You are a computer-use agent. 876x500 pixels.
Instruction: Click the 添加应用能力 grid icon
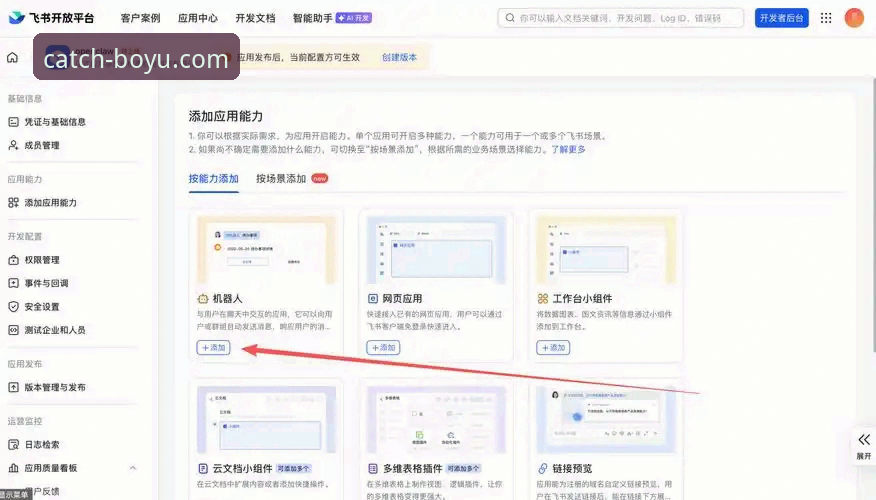[13, 203]
